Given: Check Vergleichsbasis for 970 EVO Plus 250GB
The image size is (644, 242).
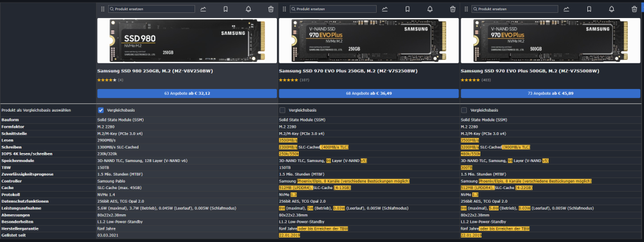Looking at the screenshot, I should pos(282,110).
